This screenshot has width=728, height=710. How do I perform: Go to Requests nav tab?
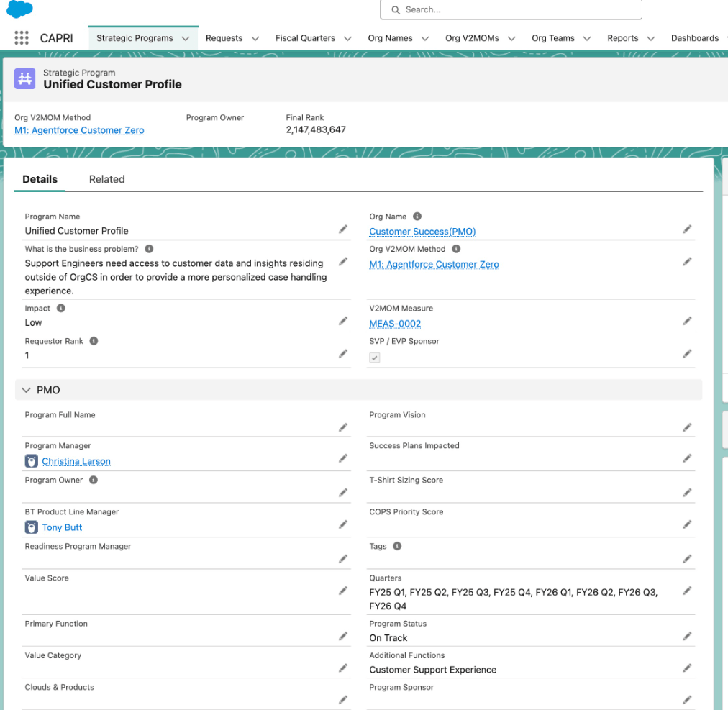pos(224,38)
